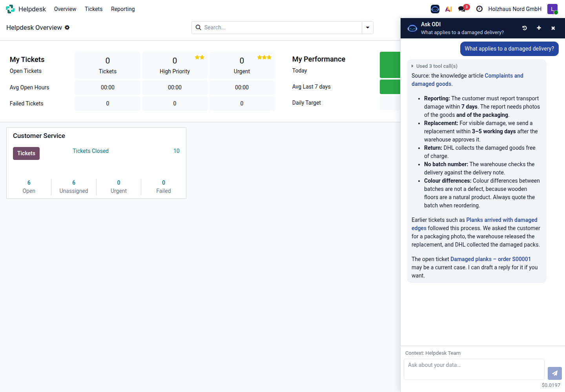Open the Helpdesk app home icon
Image resolution: width=565 pixels, height=392 pixels.
click(x=10, y=9)
